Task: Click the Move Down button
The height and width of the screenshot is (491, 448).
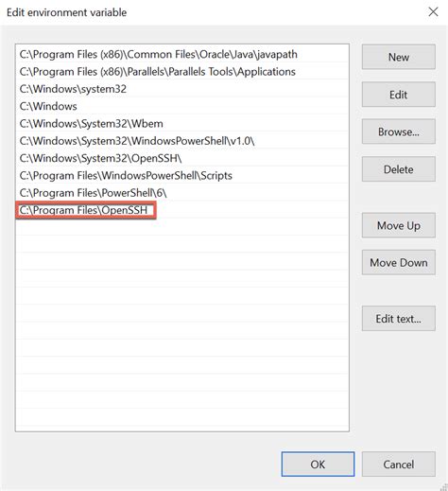Action: (x=399, y=263)
